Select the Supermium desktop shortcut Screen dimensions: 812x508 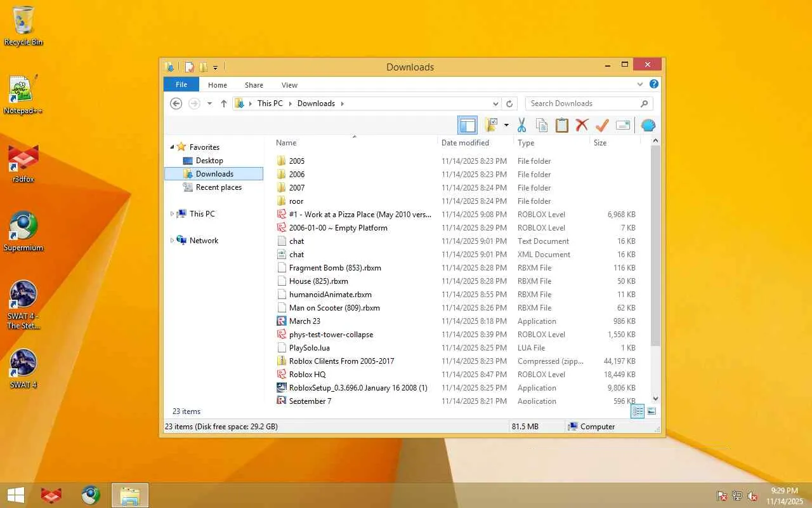click(23, 232)
